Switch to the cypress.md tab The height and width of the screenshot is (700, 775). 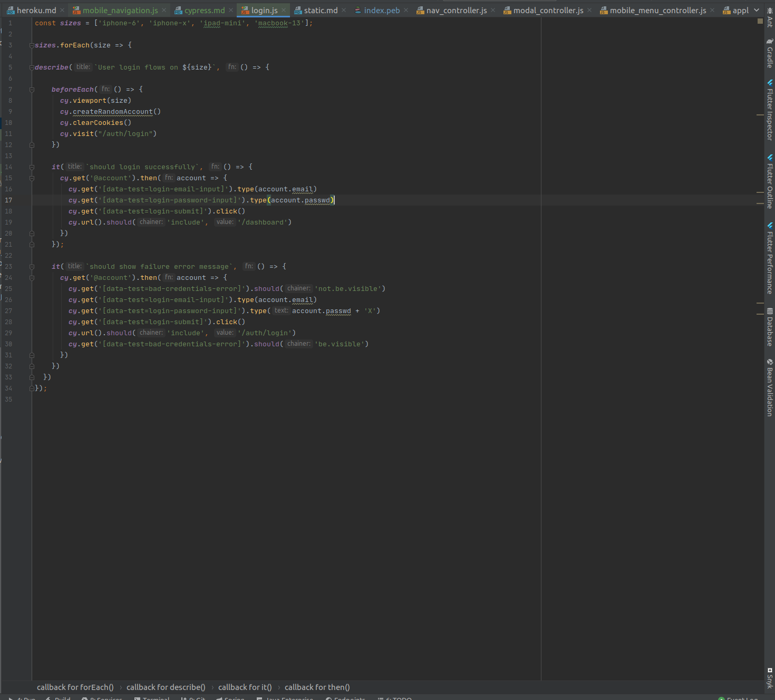click(x=204, y=11)
